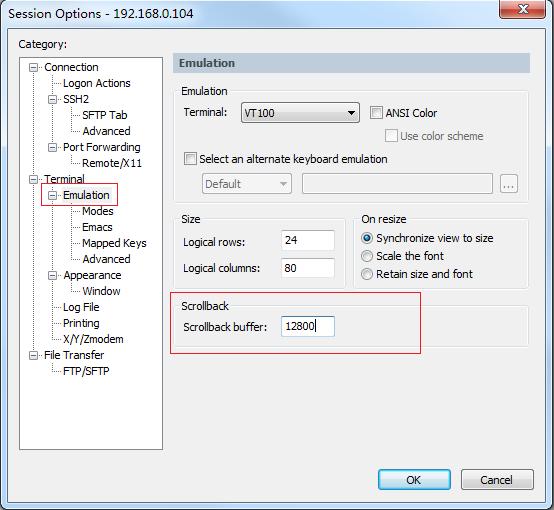
Task: Collapse the Terminal tree node
Action: (33, 180)
